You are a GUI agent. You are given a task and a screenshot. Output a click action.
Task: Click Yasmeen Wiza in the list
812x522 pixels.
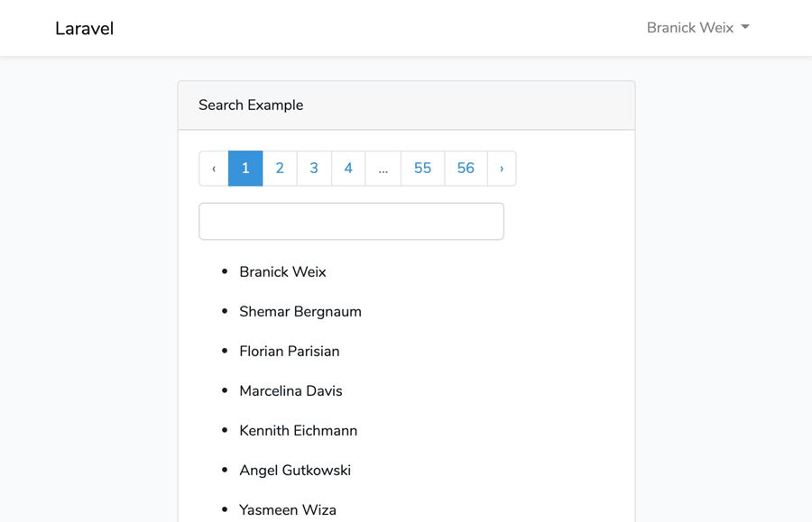tap(287, 509)
